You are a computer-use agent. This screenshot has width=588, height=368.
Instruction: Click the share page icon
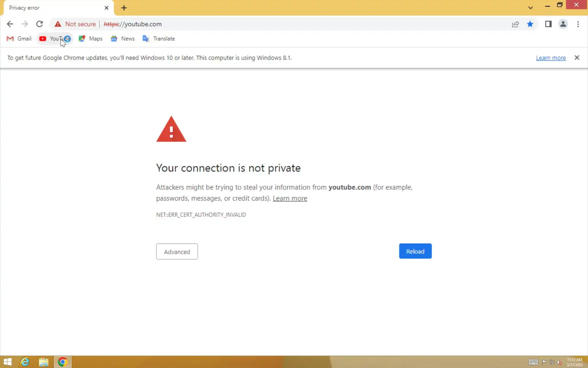click(x=515, y=24)
